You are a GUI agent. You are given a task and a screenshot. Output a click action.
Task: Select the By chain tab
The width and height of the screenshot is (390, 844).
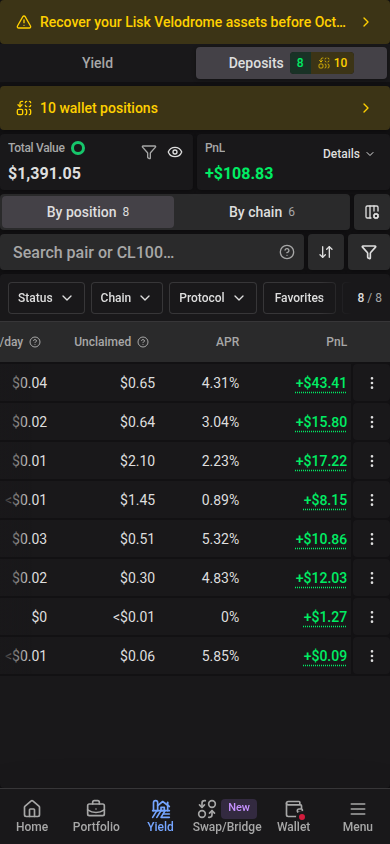(x=261, y=212)
